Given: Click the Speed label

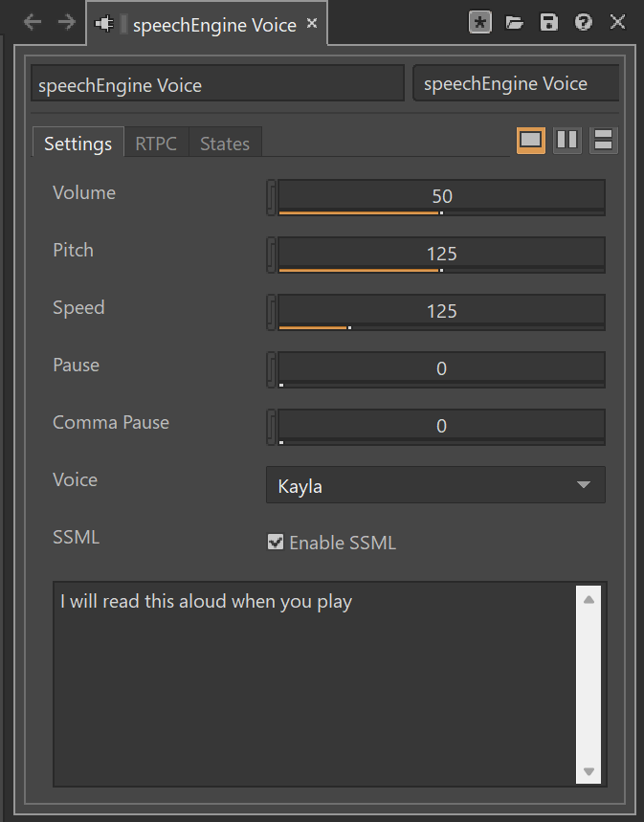Looking at the screenshot, I should point(78,308).
